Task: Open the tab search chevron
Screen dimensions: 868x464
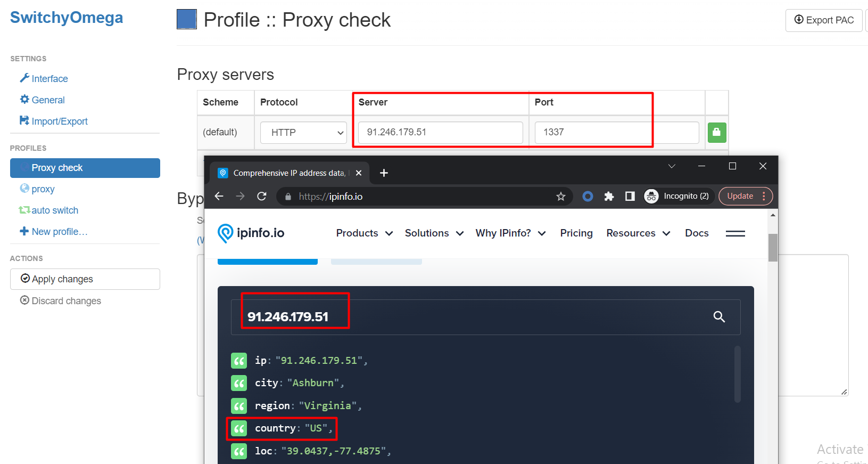Action: point(672,166)
